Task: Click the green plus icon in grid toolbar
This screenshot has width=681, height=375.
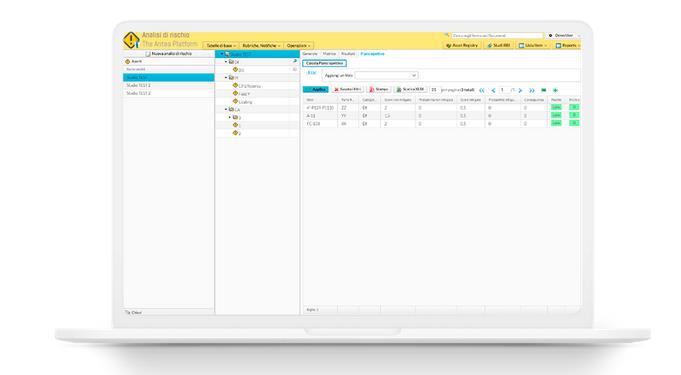Action: (555, 90)
